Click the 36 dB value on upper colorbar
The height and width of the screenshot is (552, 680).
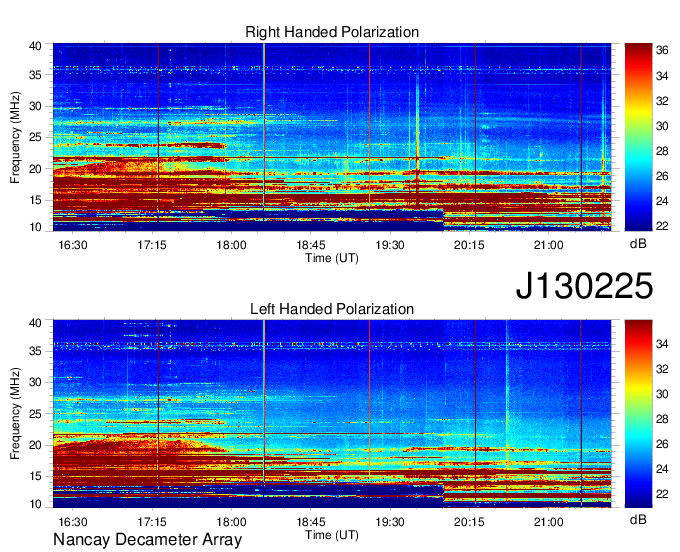pyautogui.click(x=662, y=50)
